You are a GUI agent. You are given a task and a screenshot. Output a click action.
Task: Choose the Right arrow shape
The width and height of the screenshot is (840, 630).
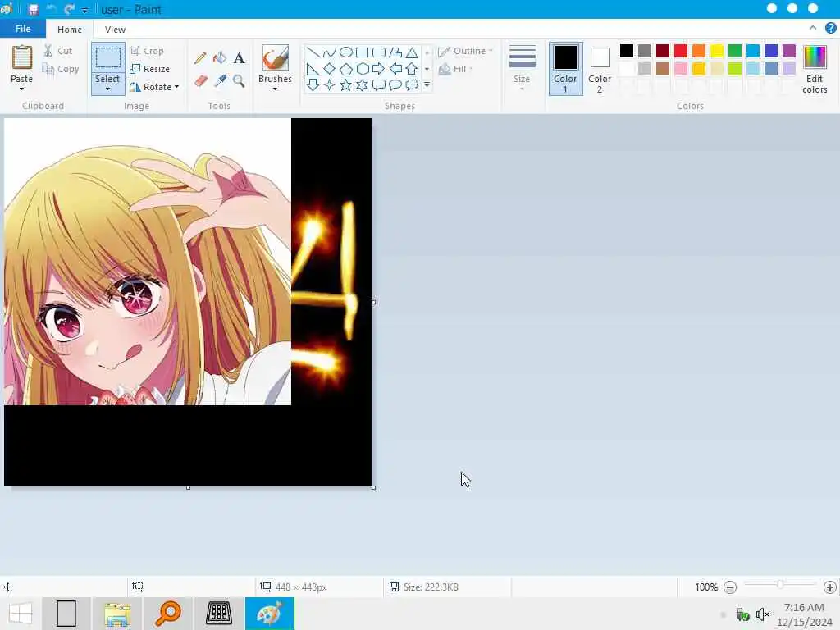click(379, 69)
